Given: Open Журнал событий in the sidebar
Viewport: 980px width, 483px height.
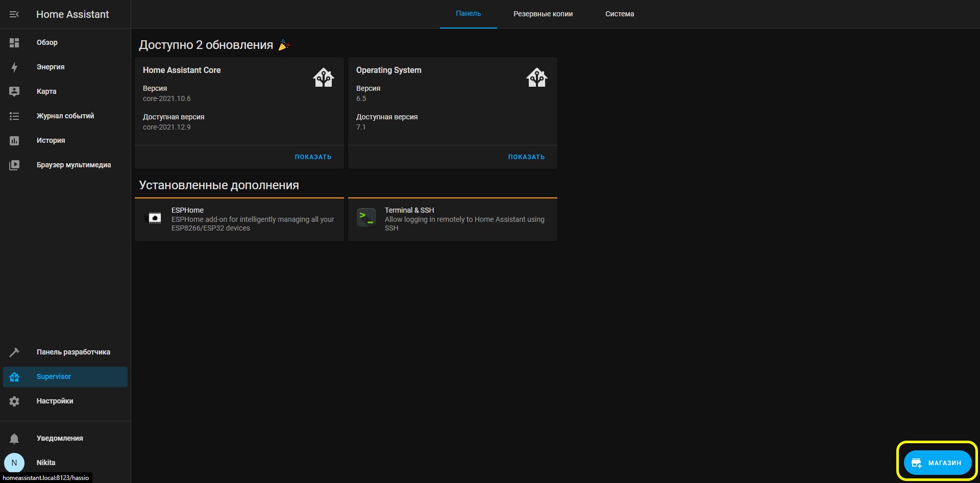Looking at the screenshot, I should pyautogui.click(x=65, y=116).
